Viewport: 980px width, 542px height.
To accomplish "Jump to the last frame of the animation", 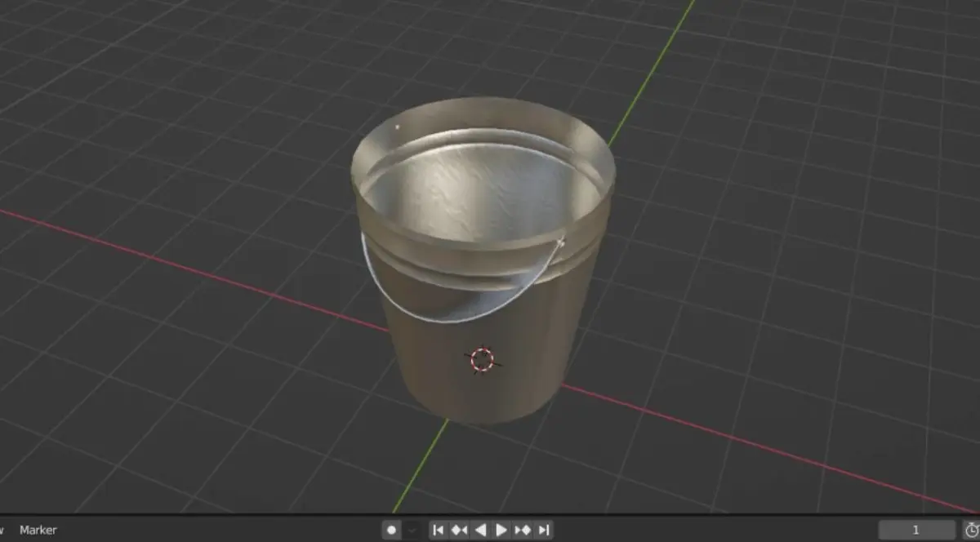I will (x=544, y=530).
